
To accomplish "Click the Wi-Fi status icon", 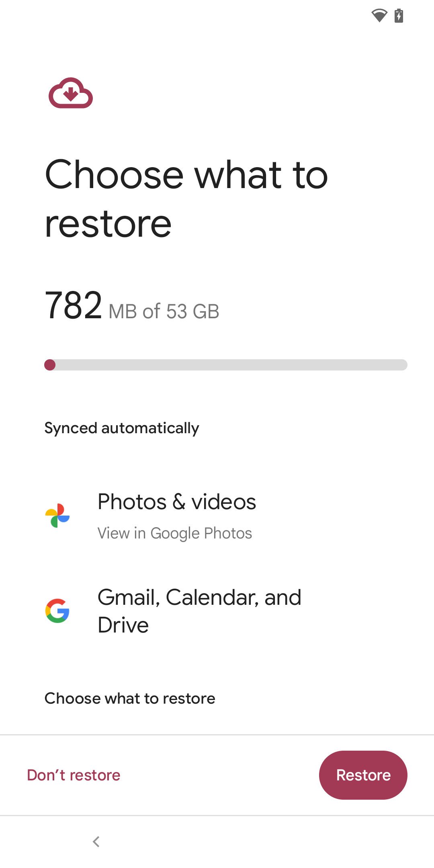I will click(379, 16).
